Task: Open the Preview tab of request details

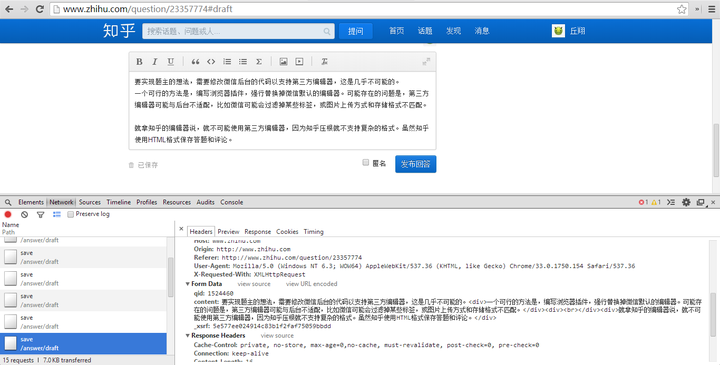Action: (x=228, y=231)
